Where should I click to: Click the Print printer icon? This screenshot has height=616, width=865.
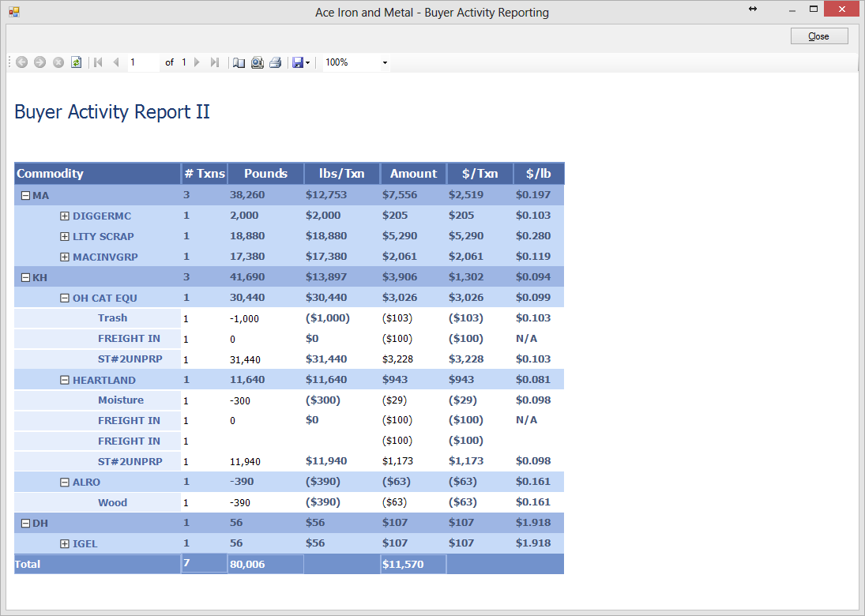coord(275,62)
